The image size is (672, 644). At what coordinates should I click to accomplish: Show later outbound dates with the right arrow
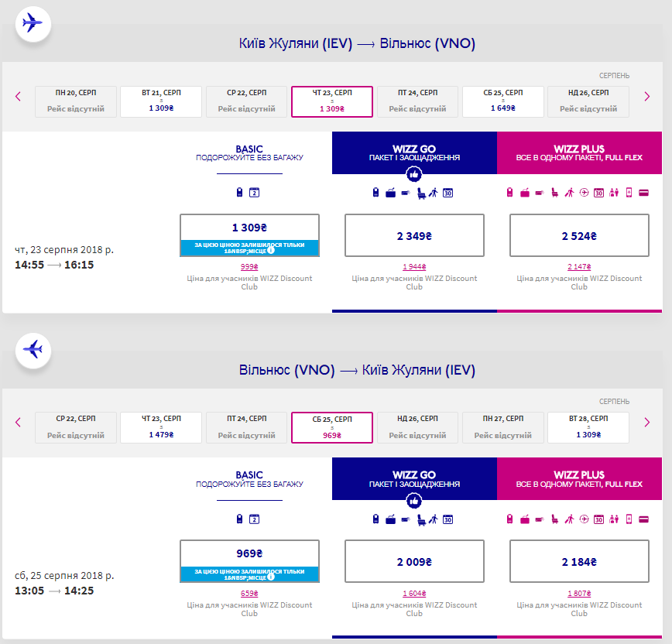click(x=647, y=97)
